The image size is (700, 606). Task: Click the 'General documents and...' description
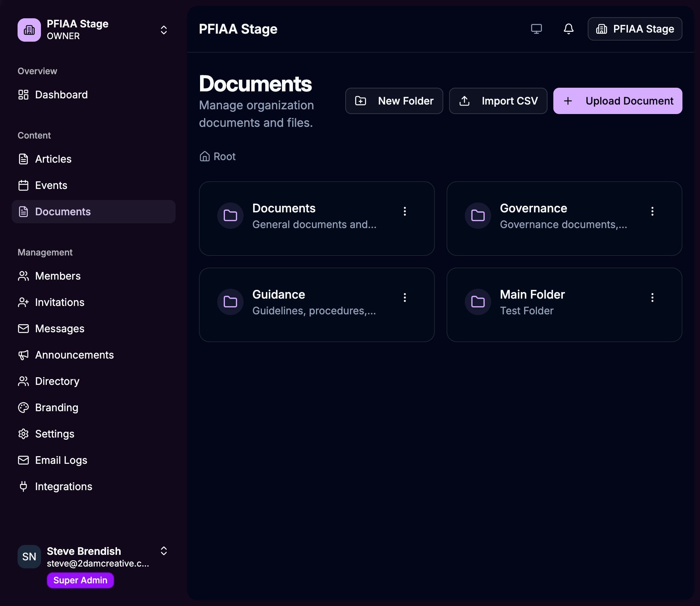[315, 224]
